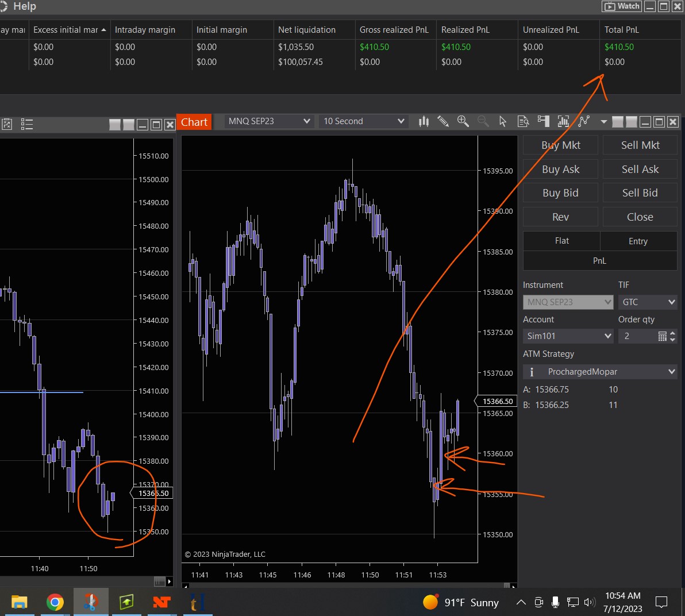The image size is (685, 616).
Task: Activate the cursor pointer tool
Action: pyautogui.click(x=503, y=121)
